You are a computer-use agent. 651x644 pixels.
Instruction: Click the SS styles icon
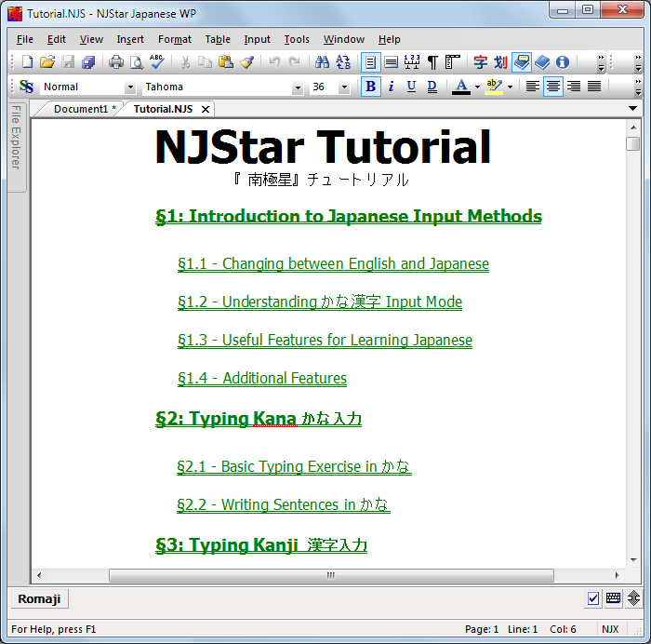27,87
